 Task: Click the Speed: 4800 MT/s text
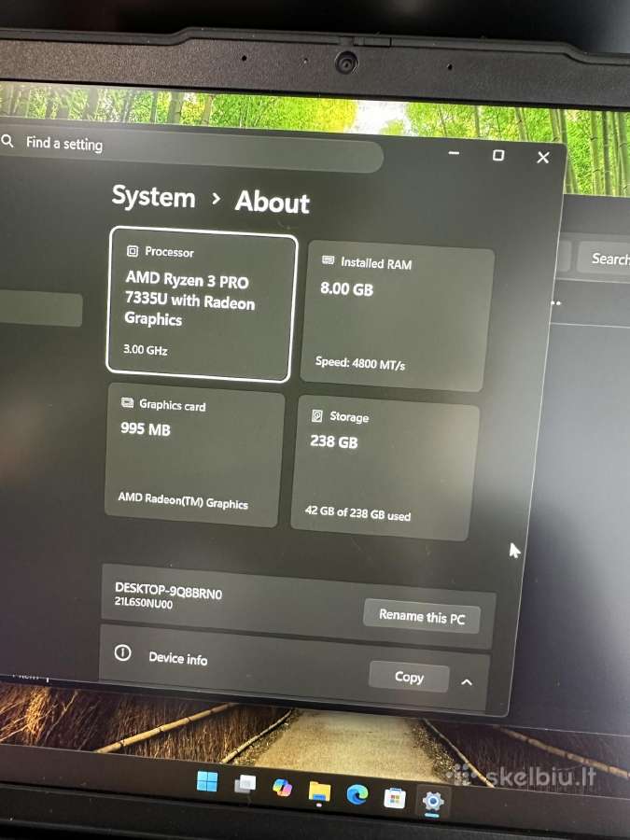tap(360, 363)
